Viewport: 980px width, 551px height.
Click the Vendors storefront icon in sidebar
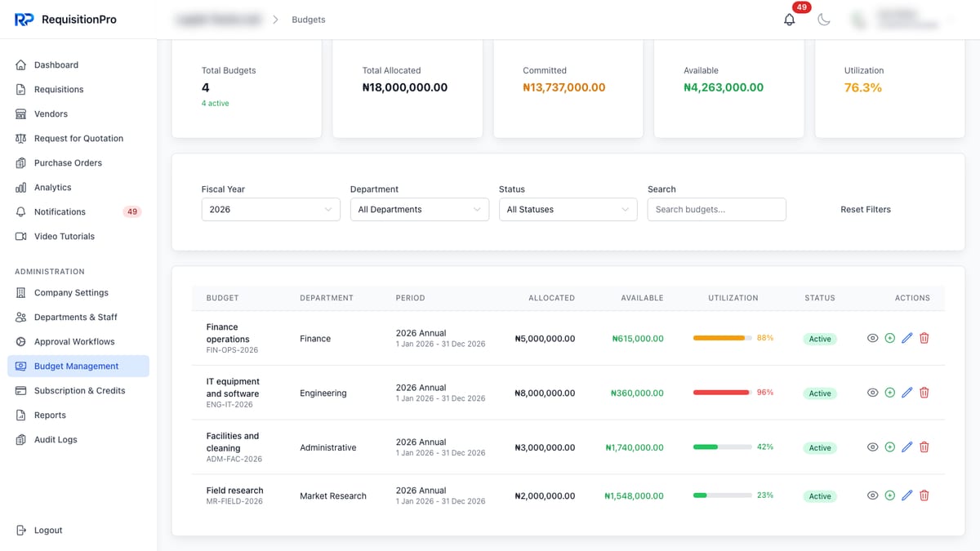point(21,114)
